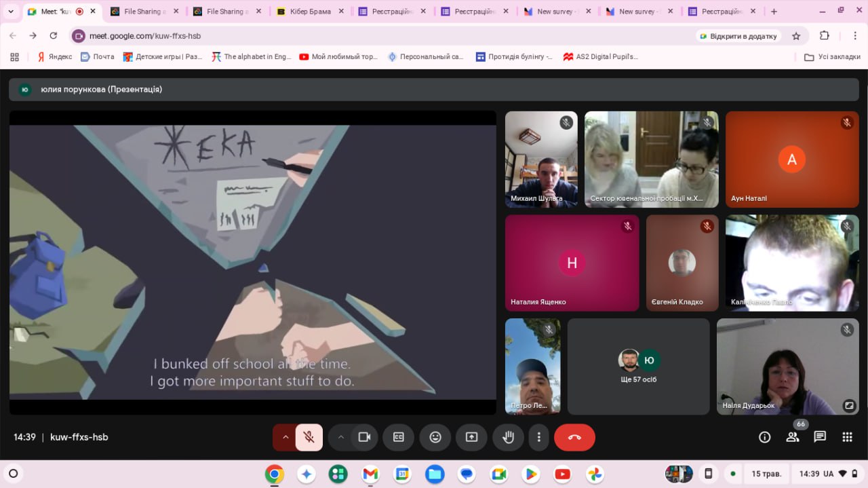The height and width of the screenshot is (488, 868).
Task: Open audio settings arrow beside the microphone
Action: pyautogui.click(x=285, y=437)
